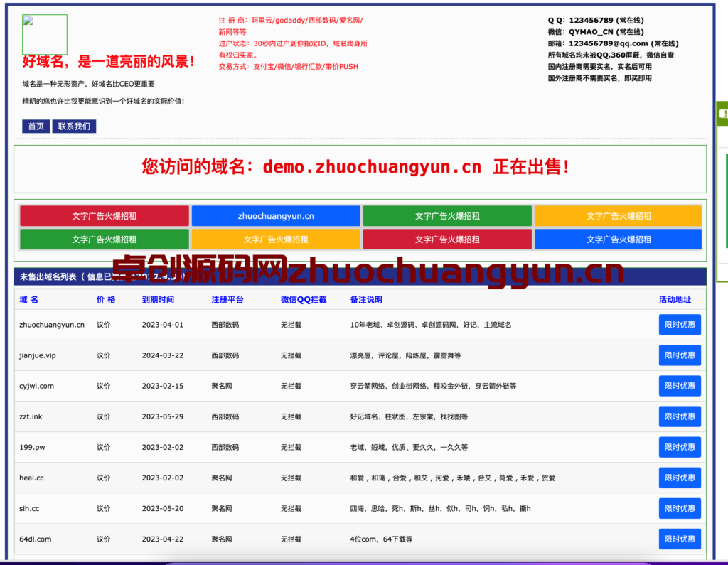Click 限时优惠 for jianjue.vip
Image resolution: width=728 pixels, height=565 pixels.
coord(680,355)
